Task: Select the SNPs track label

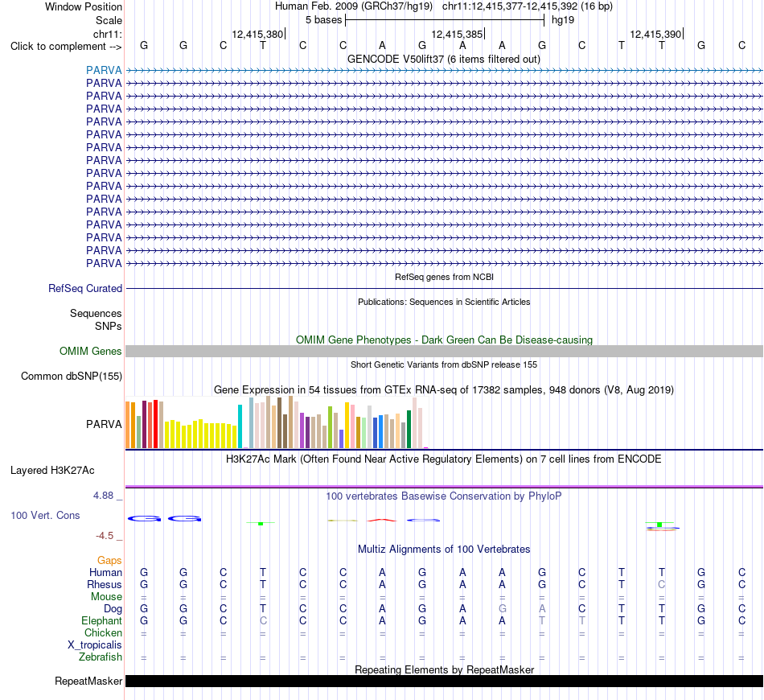Action: pos(109,326)
